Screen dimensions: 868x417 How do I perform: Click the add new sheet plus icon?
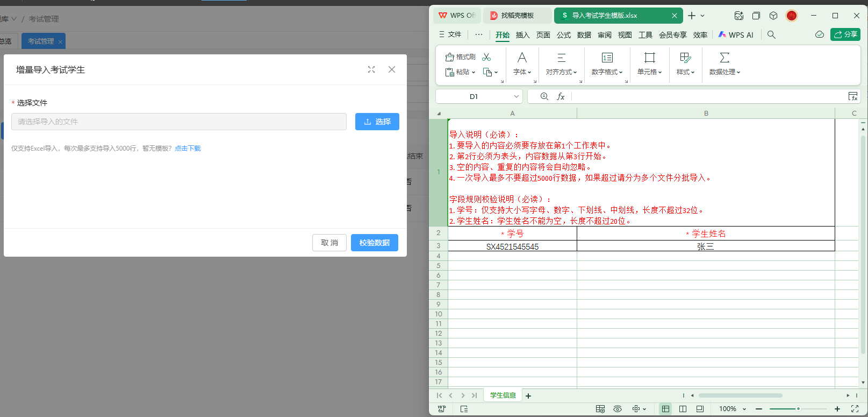click(528, 396)
